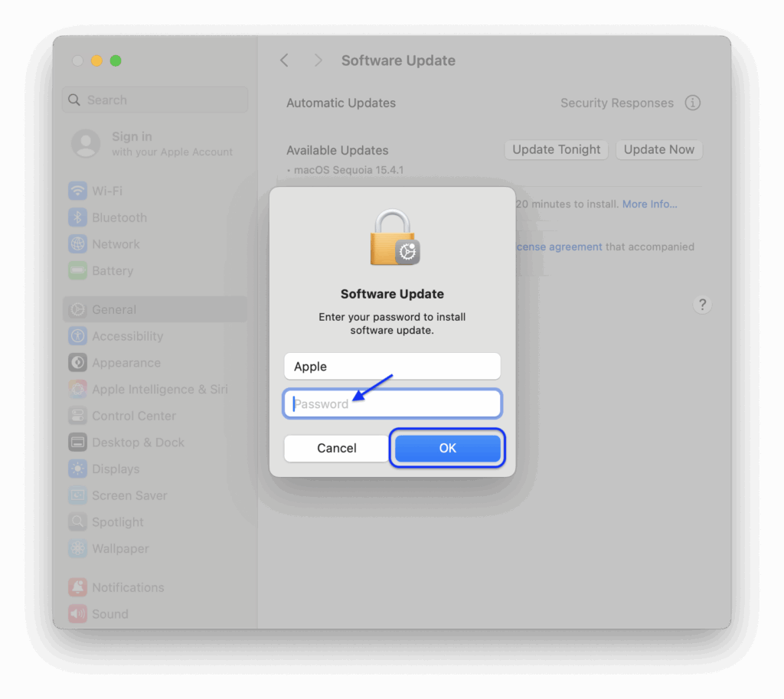Click the OK button in password dialog
This screenshot has width=784, height=699.
tap(447, 448)
